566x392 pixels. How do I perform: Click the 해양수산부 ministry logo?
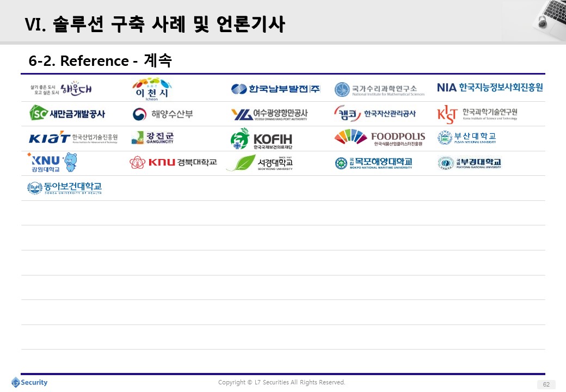click(162, 114)
